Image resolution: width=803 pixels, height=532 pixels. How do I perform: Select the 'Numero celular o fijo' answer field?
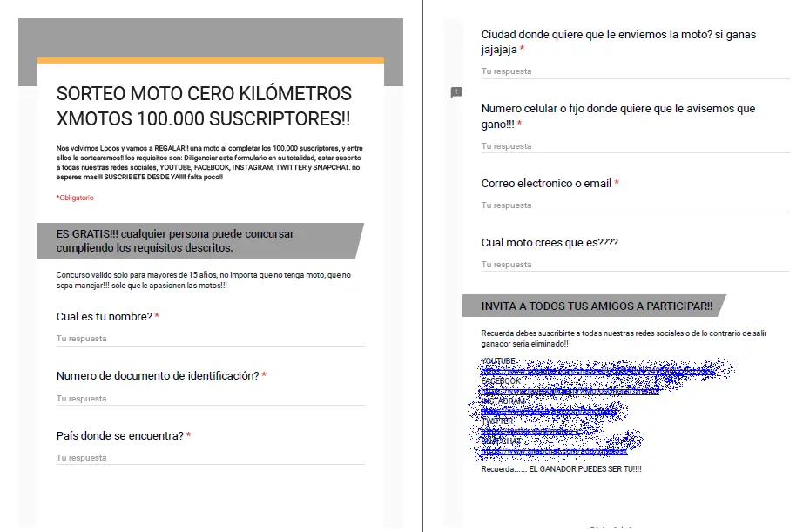[635, 146]
